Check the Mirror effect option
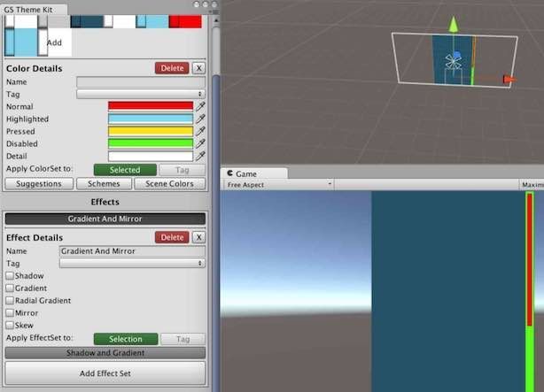The image size is (544, 392). (x=10, y=313)
